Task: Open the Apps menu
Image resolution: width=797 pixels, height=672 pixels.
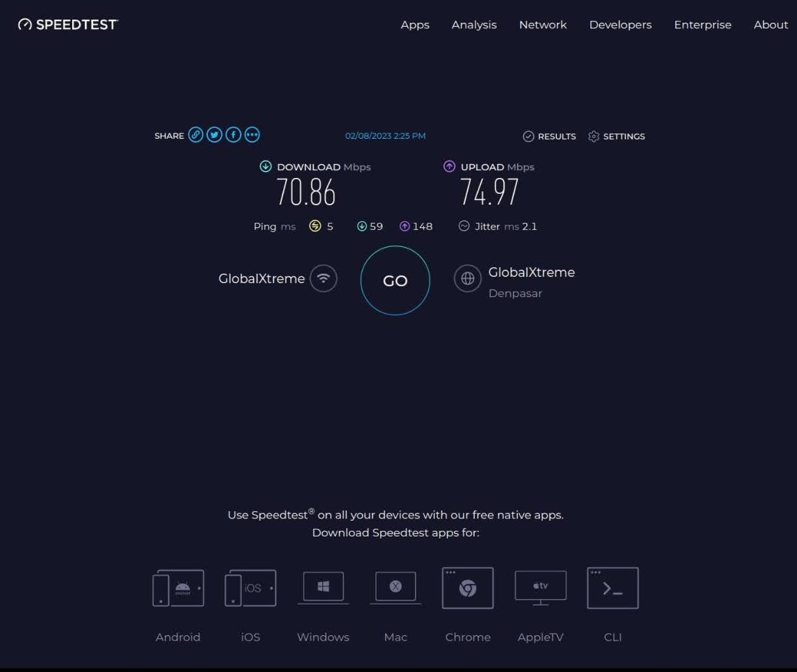Action: pyautogui.click(x=415, y=25)
